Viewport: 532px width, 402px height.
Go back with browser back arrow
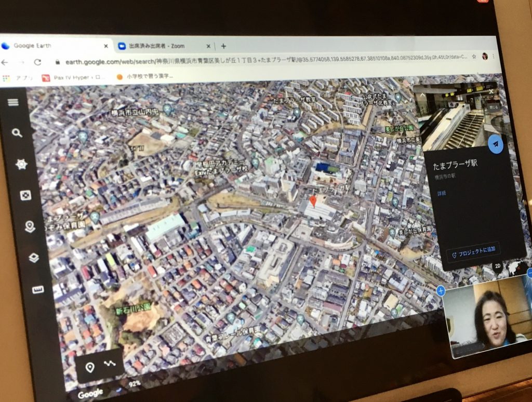click(x=4, y=62)
